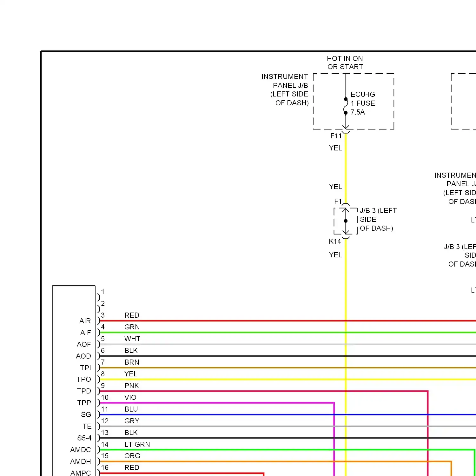Click the TPD terminal label
Screen dimensions: 476x476
(84, 391)
